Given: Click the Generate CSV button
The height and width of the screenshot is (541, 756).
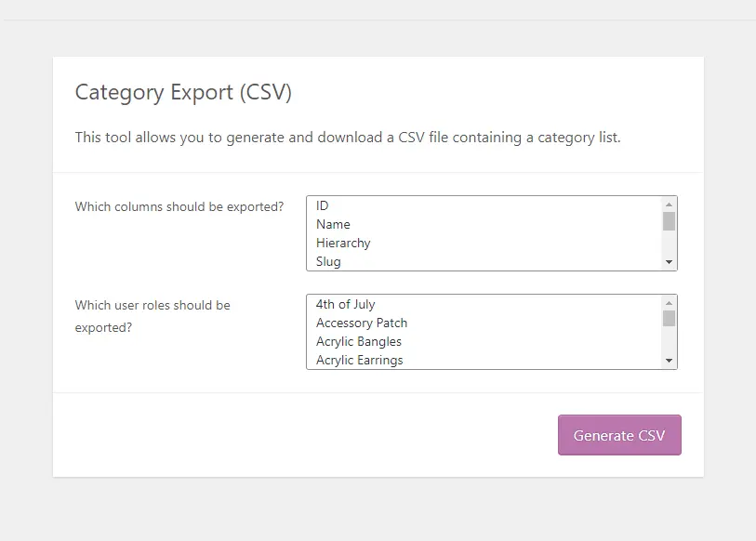Looking at the screenshot, I should (618, 435).
